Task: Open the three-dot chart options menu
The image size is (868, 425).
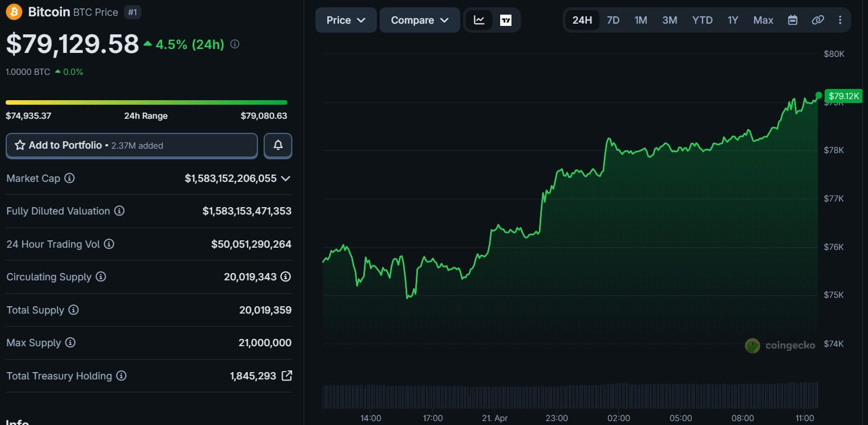Action: click(x=840, y=20)
